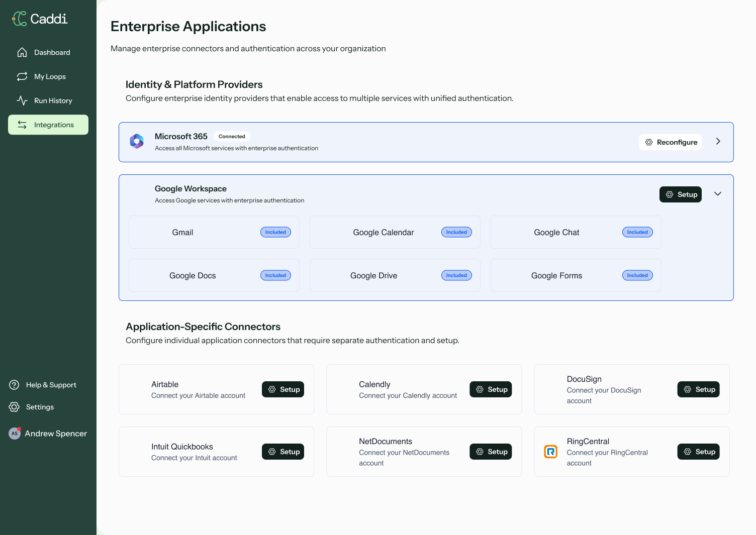Click the Settings gear icon
Image resolution: width=756 pixels, height=535 pixels.
click(x=14, y=407)
